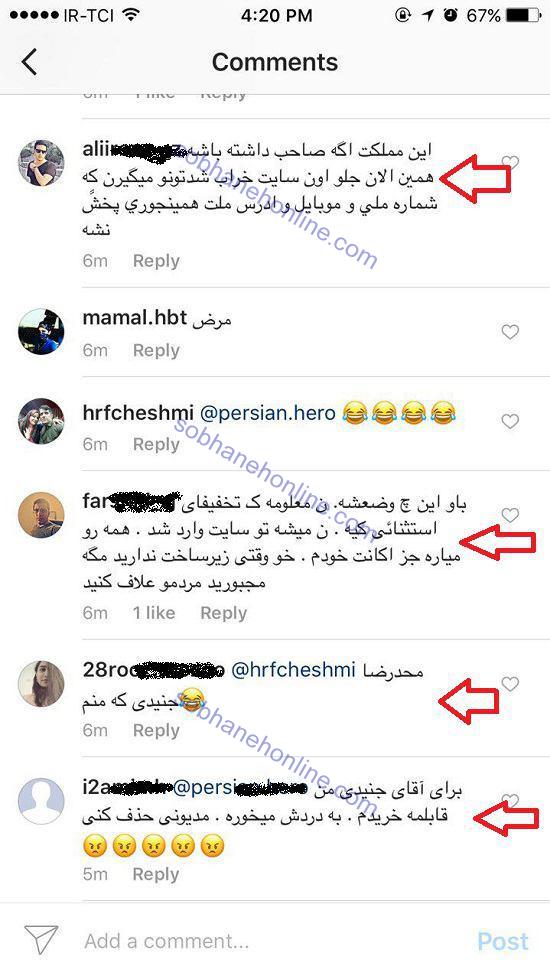Viewport: 550px width, 979px height.
Task: View the 1 like on far's comment
Action: coord(154,613)
